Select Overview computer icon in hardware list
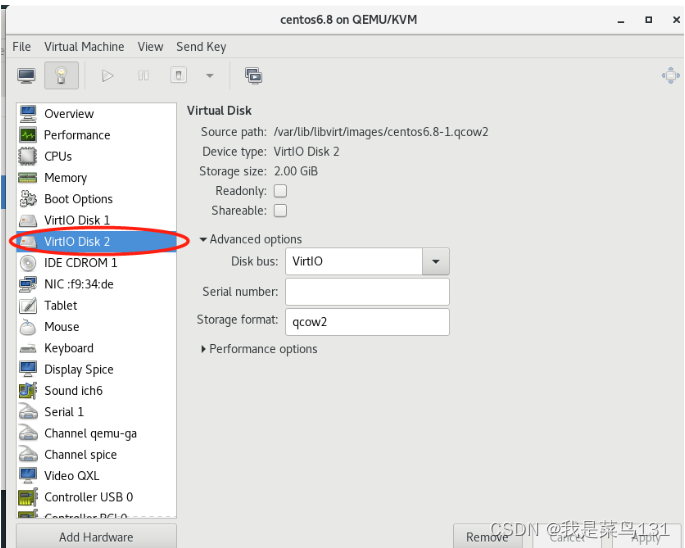This screenshot has width=685, height=548. coord(28,114)
